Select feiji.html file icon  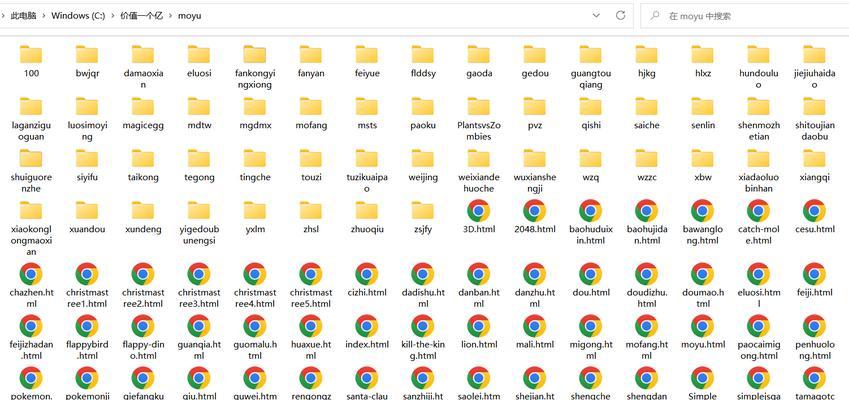[x=814, y=274]
